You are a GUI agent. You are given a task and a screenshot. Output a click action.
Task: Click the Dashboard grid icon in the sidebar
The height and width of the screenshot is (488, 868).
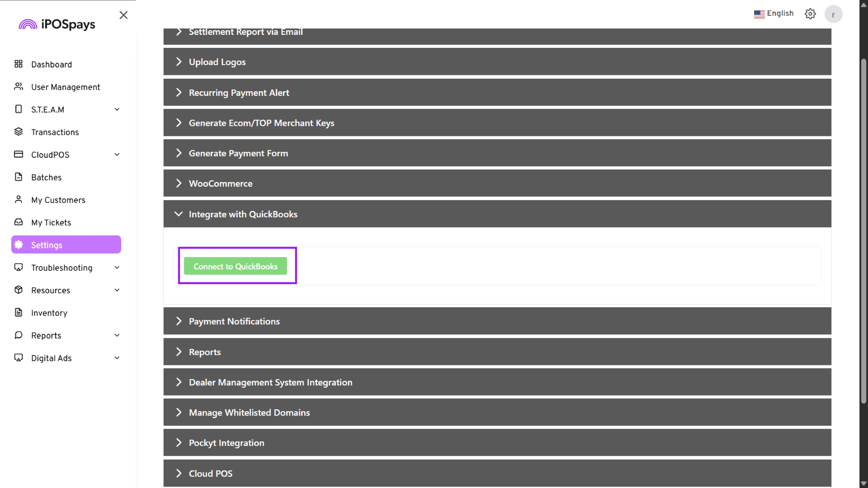19,64
